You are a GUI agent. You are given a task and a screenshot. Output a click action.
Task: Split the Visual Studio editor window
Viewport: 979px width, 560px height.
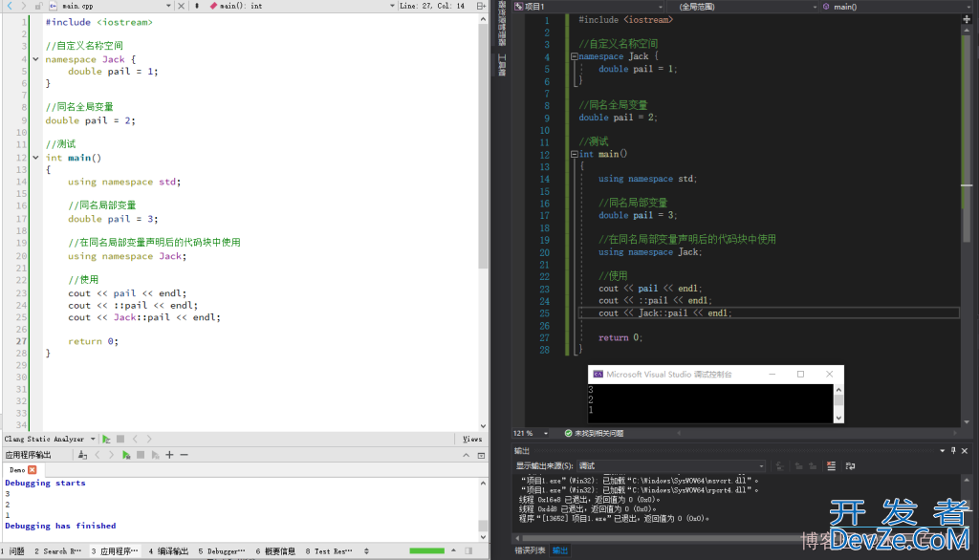[x=967, y=19]
